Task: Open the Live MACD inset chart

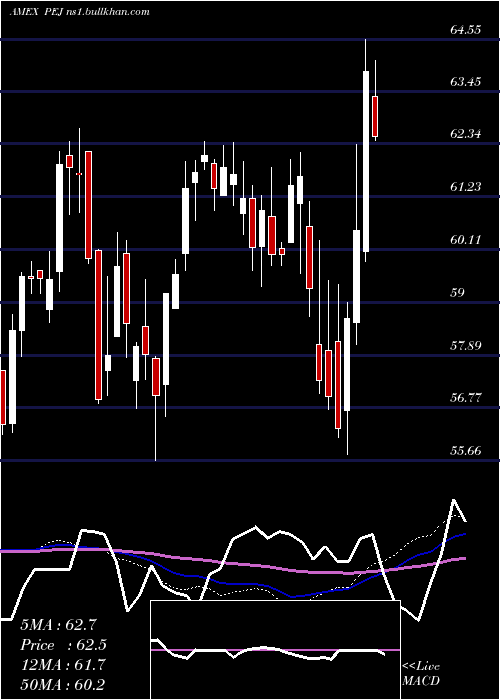Action: coord(275,650)
